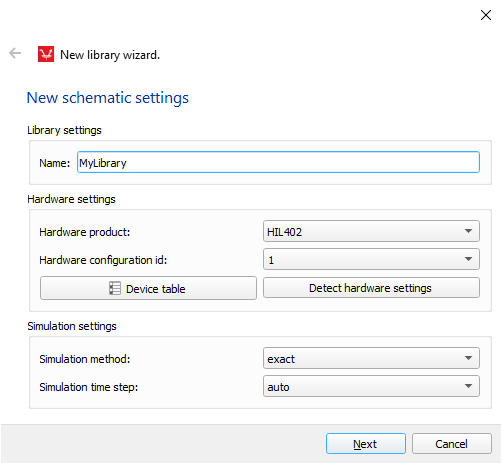Click the red Typhoon HIL logo icon
This screenshot has width=502, height=464.
[46, 54]
